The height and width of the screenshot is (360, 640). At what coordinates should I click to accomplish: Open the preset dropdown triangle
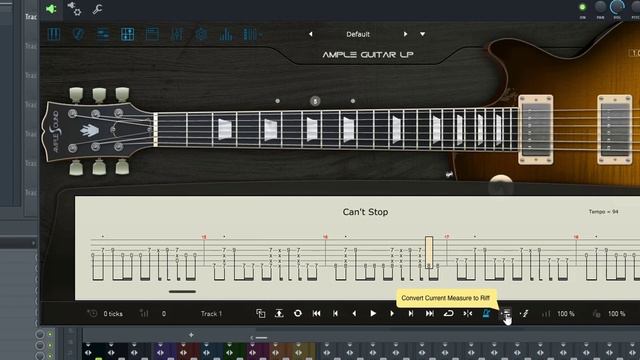point(422,34)
